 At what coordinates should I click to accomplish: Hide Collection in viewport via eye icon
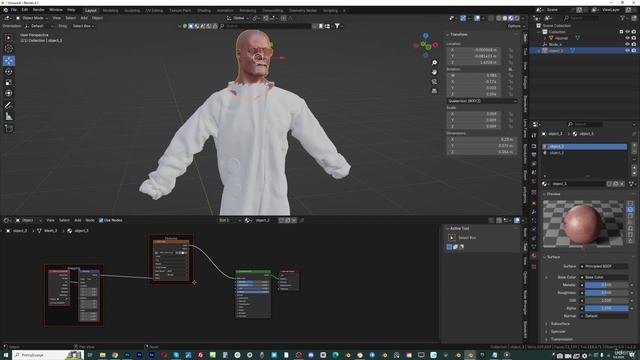tap(627, 32)
